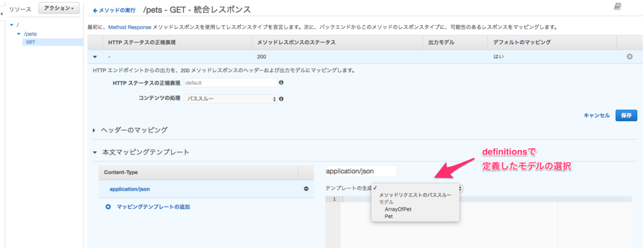This screenshot has height=248, width=644.
Task: Click line number 1 in editor gutter
Action: click(335, 199)
